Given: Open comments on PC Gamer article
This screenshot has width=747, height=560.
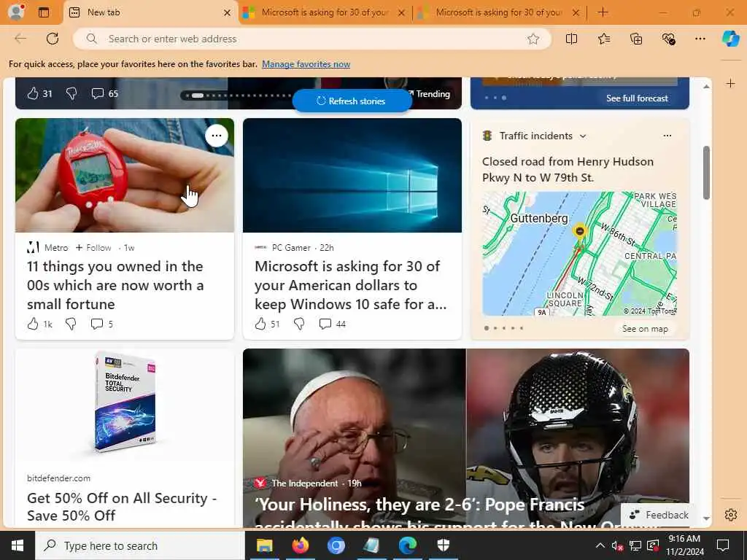Looking at the screenshot, I should [x=325, y=324].
